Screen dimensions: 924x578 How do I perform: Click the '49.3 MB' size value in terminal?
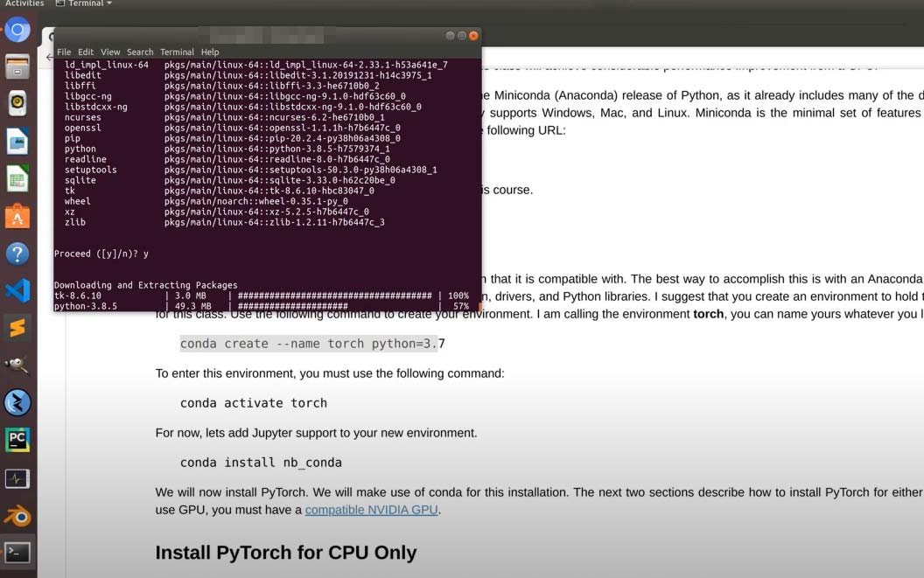[x=192, y=306]
